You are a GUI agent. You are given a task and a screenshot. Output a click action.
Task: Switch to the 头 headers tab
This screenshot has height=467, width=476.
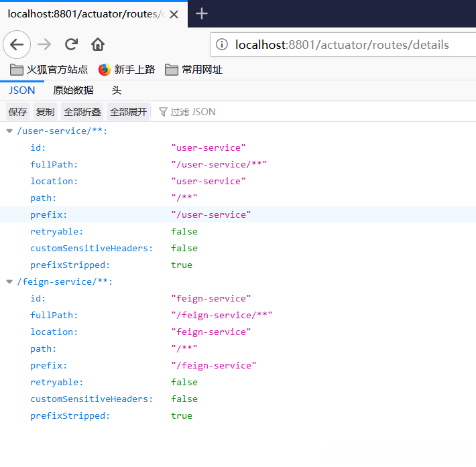point(117,90)
